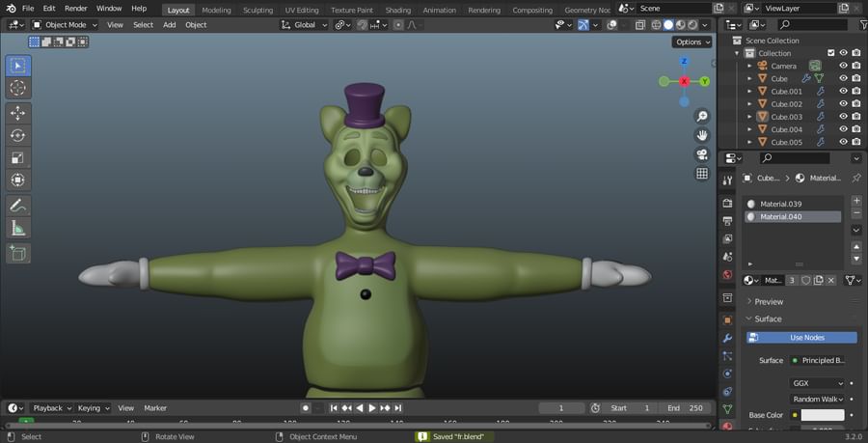Image resolution: width=868 pixels, height=443 pixels.
Task: Click the Principled BSDF surface button
Action: (818, 361)
